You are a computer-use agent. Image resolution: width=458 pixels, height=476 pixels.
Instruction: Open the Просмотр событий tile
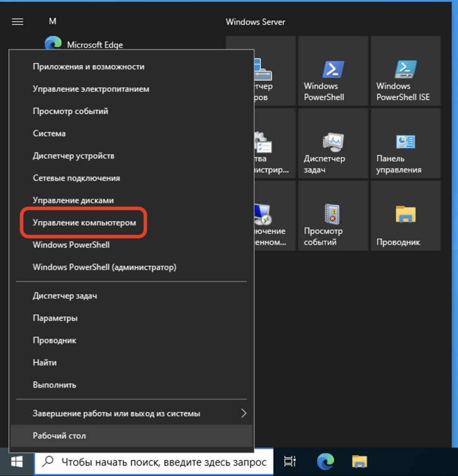(333, 216)
